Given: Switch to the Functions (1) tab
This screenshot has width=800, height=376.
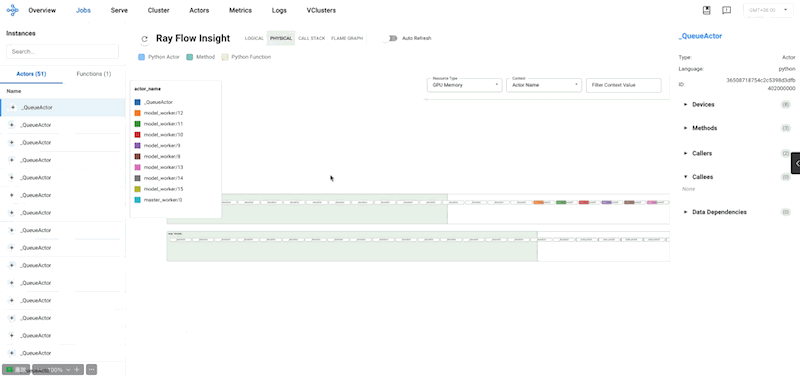Looking at the screenshot, I should point(94,74).
